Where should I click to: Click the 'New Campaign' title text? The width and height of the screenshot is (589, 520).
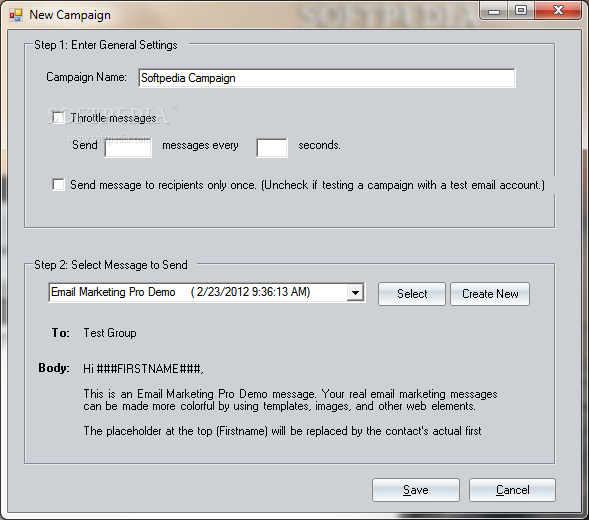(70, 15)
